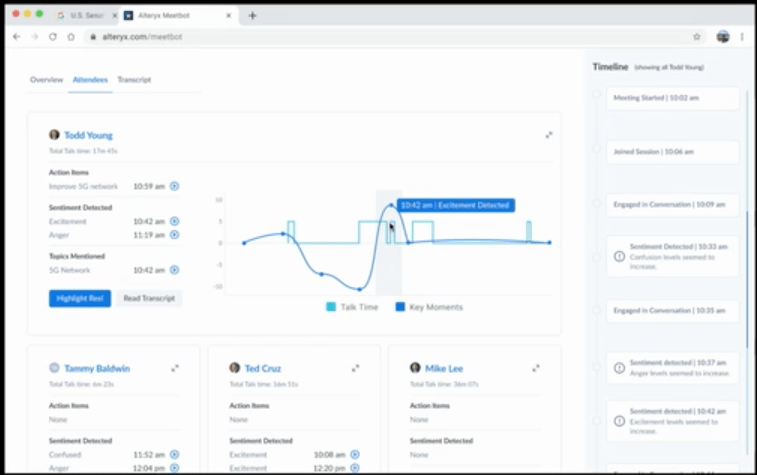Image resolution: width=757 pixels, height=475 pixels.
Task: Open a new browser tab
Action: point(252,15)
